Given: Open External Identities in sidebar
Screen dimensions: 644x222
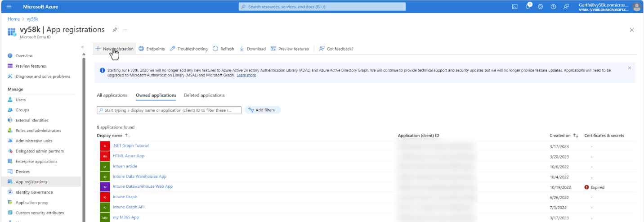Looking at the screenshot, I should coord(32,121).
